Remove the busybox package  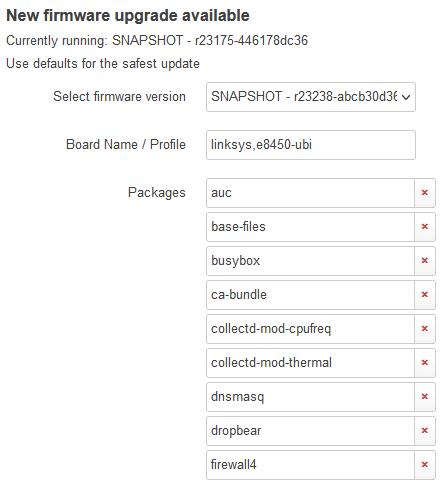425,261
